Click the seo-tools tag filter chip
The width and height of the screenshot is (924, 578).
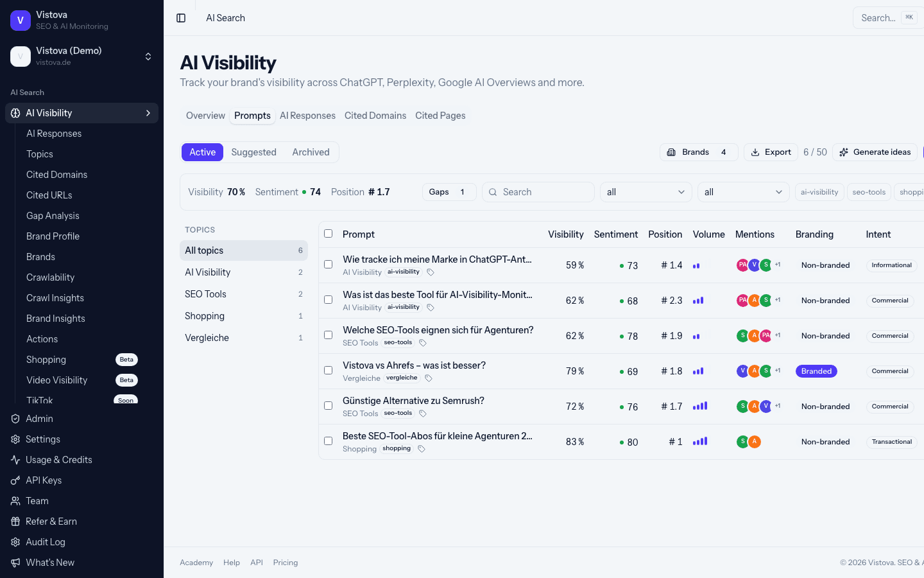tap(869, 192)
